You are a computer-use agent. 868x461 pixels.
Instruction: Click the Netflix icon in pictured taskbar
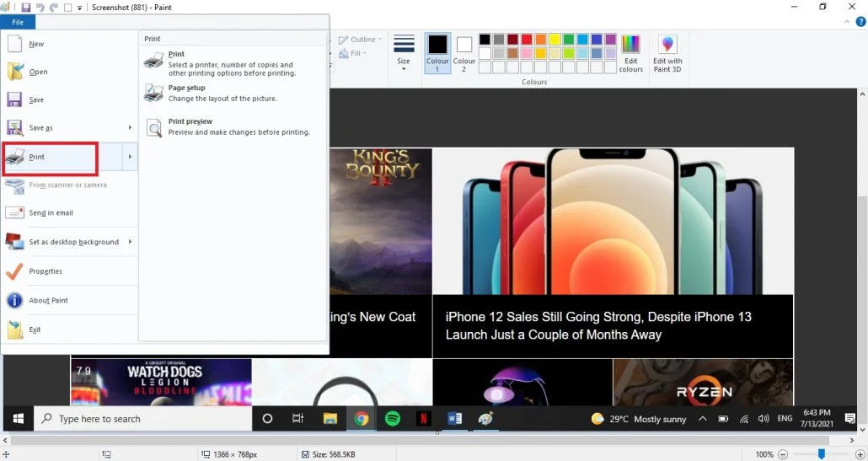point(424,418)
